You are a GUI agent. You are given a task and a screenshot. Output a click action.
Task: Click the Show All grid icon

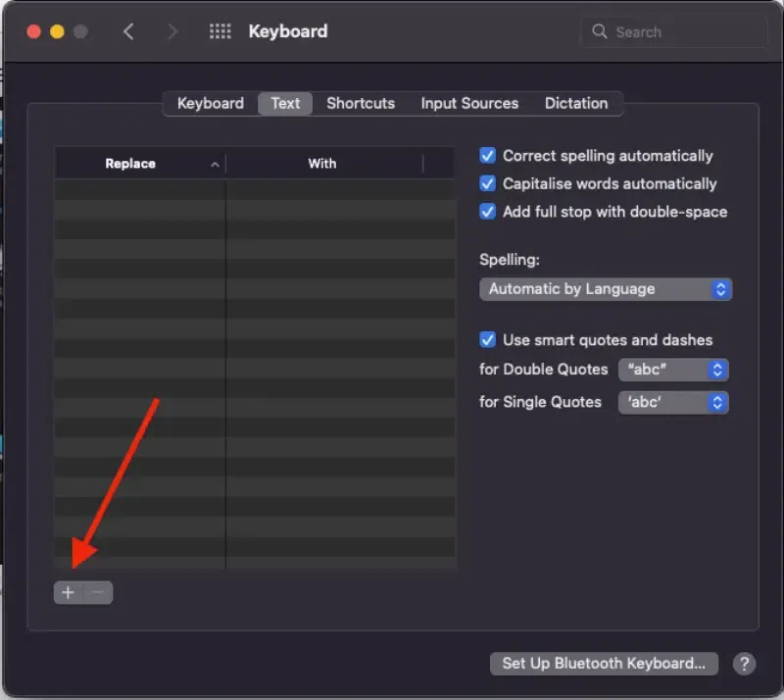(220, 30)
